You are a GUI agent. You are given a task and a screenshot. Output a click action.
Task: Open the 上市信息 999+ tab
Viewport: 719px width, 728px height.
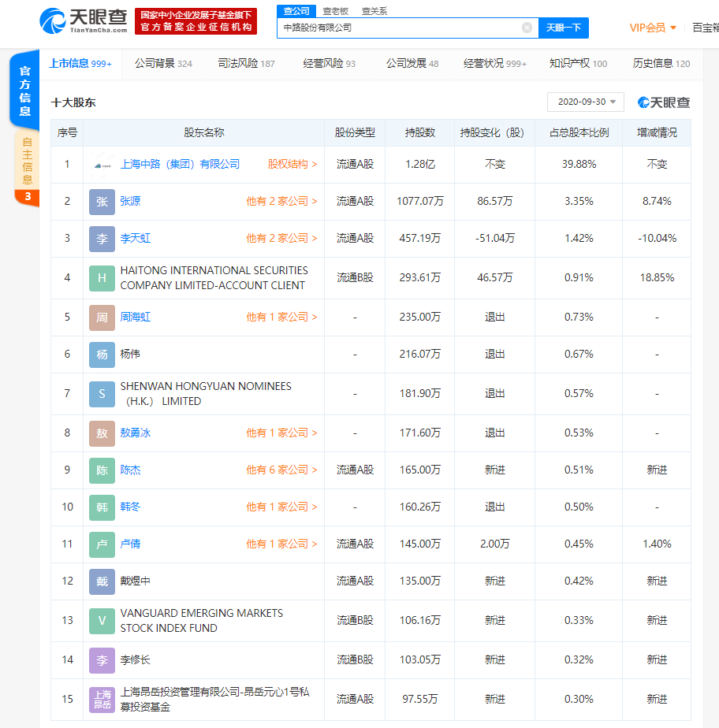point(80,64)
